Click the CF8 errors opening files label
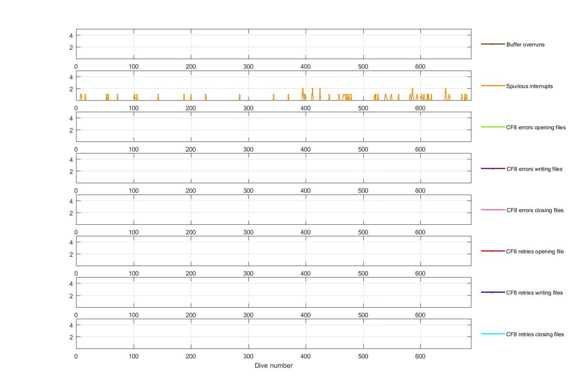The image size is (585, 392). pos(536,127)
